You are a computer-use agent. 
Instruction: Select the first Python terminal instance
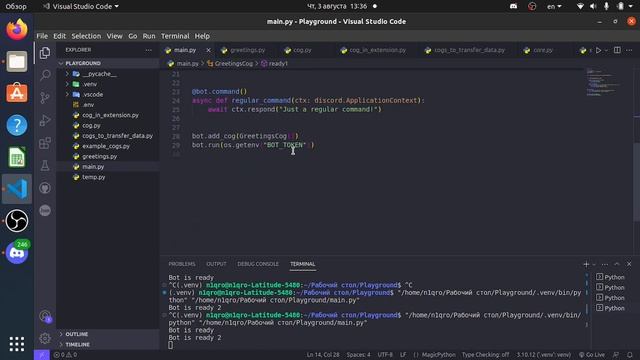tap(610, 277)
